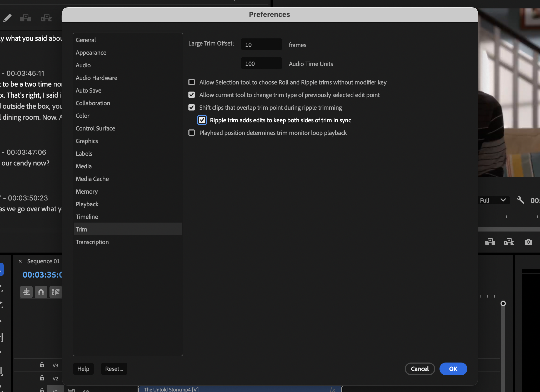Select the Pencil tool icon top left
Image resolution: width=540 pixels, height=392 pixels.
tap(7, 18)
